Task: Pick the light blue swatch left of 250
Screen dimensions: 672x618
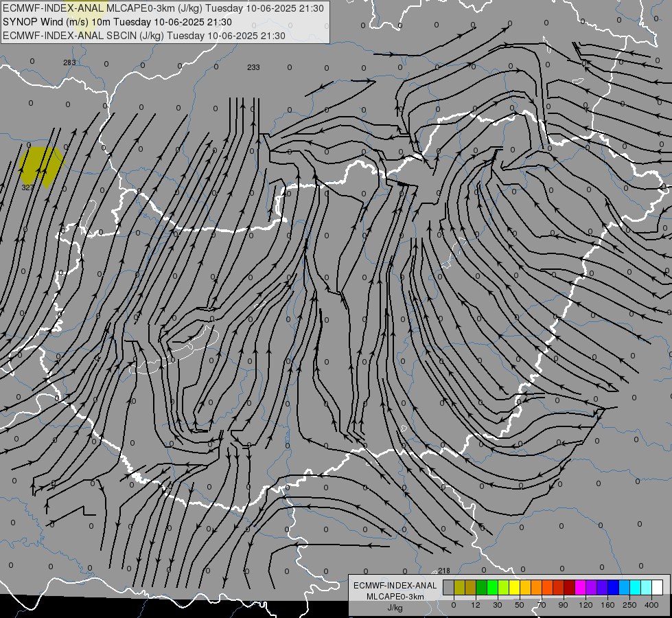Action: tap(625, 587)
